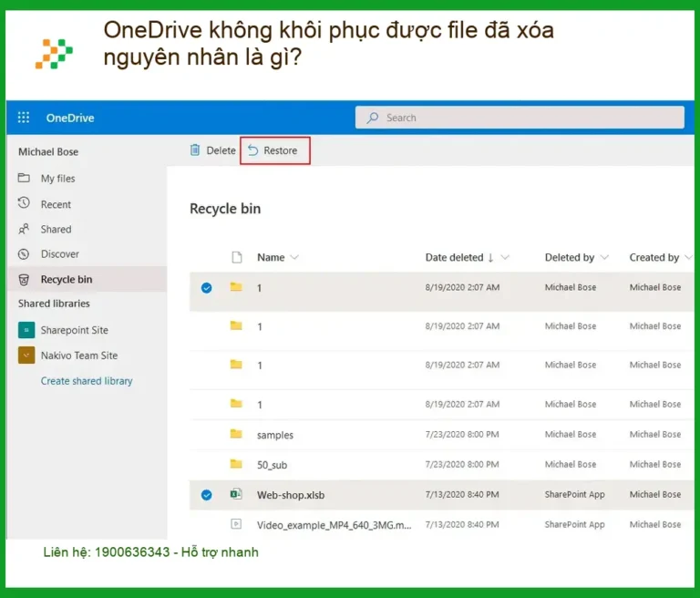This screenshot has height=598, width=700.
Task: Click the Recent clock icon
Action: 24,203
